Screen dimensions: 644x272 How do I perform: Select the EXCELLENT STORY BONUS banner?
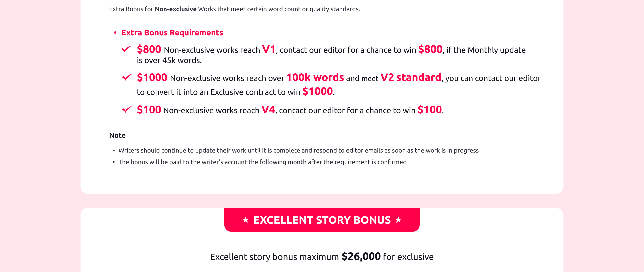[x=322, y=220]
